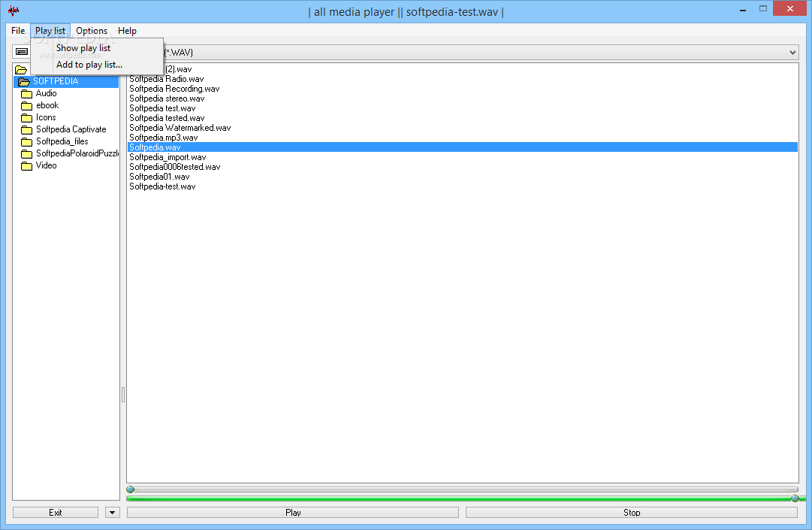Click the ebook folder icon
The image size is (812, 530).
[x=26, y=106]
